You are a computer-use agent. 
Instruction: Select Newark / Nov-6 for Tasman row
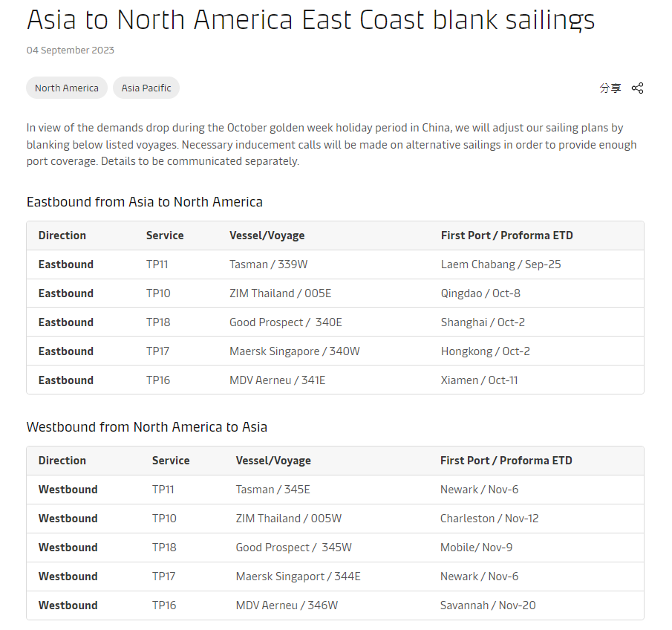(x=479, y=490)
